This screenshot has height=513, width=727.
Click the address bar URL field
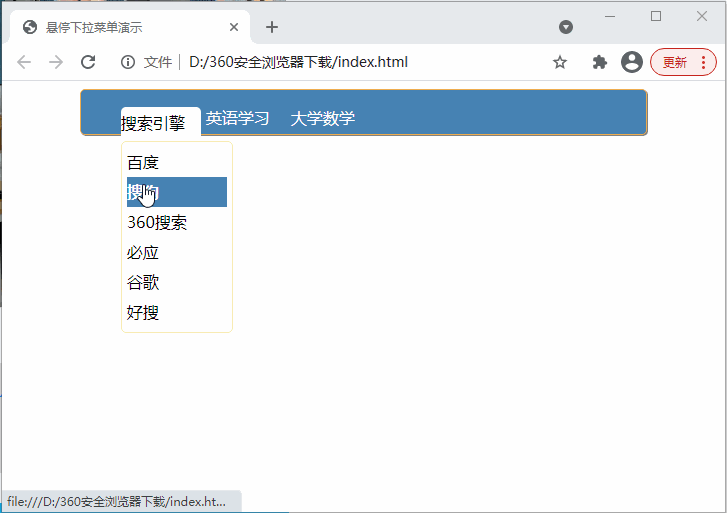[x=298, y=62]
